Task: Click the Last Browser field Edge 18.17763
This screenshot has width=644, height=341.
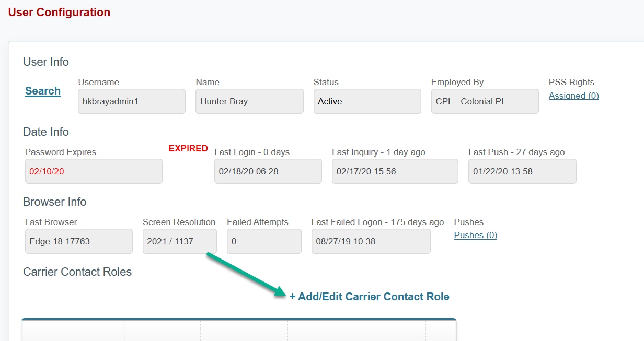Action: [78, 241]
